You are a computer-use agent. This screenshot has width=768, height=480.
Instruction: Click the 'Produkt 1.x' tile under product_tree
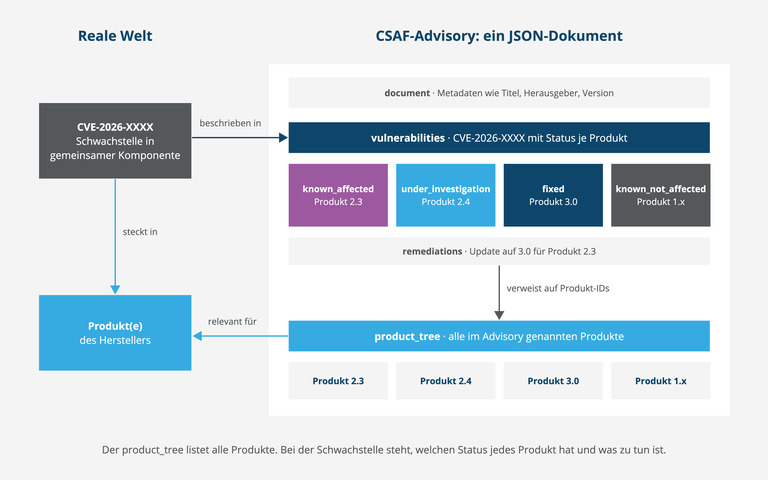click(661, 381)
